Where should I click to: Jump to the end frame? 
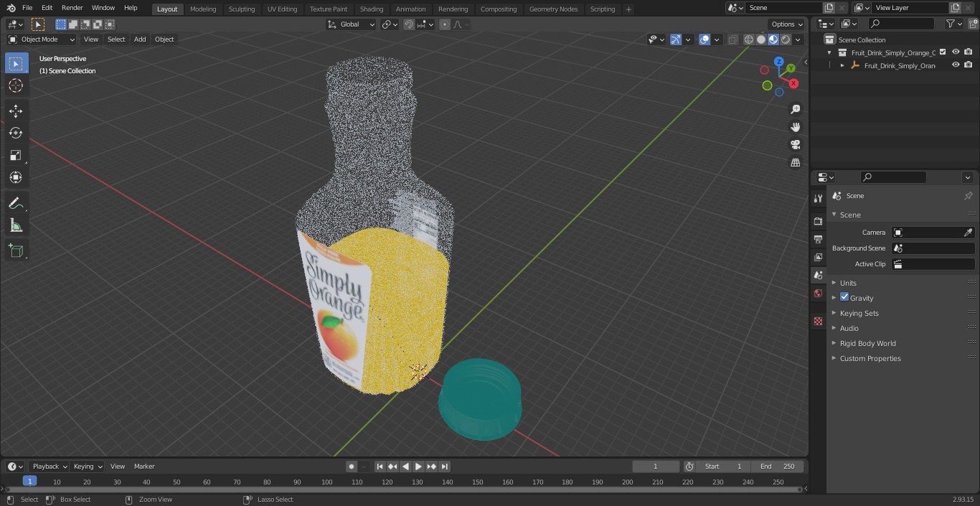444,467
